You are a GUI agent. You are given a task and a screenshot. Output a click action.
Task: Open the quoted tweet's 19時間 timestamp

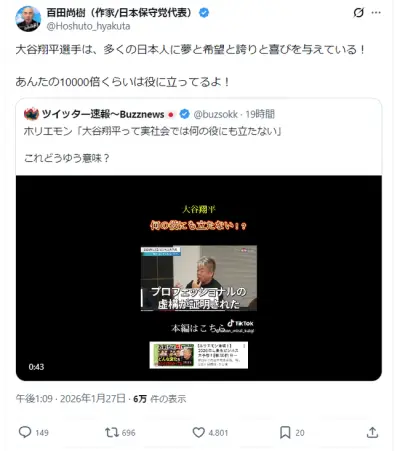click(x=260, y=114)
